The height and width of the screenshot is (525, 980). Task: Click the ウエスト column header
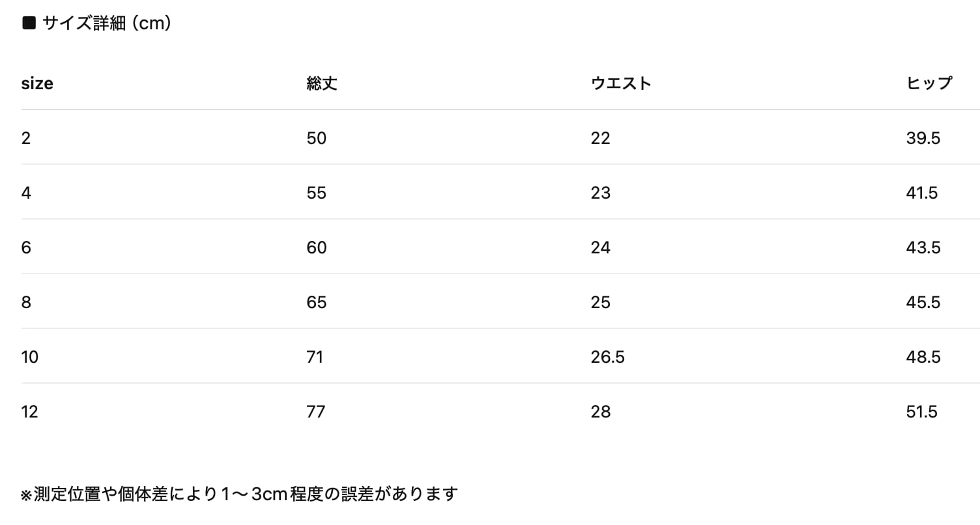621,83
